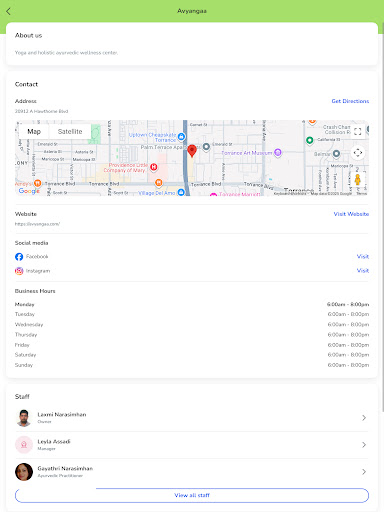Click the Gayathri Narasimhan name
The height and width of the screenshot is (512, 384).
[65, 469]
